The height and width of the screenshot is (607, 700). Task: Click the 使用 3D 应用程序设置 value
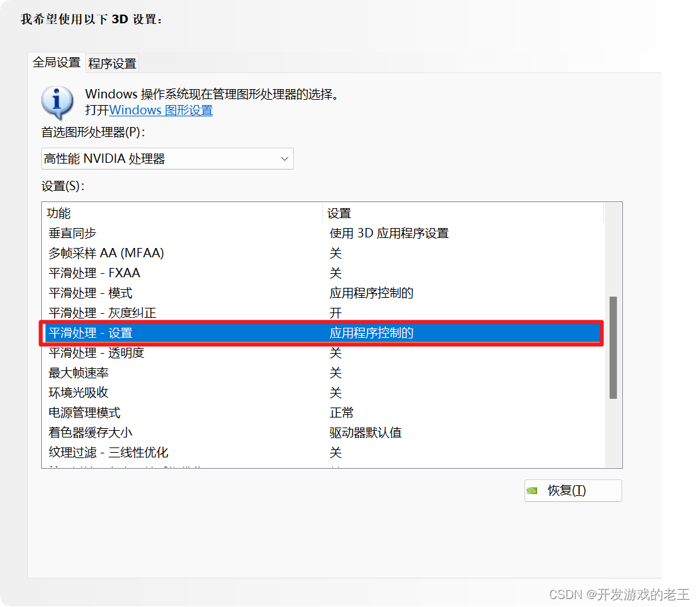[x=389, y=233]
